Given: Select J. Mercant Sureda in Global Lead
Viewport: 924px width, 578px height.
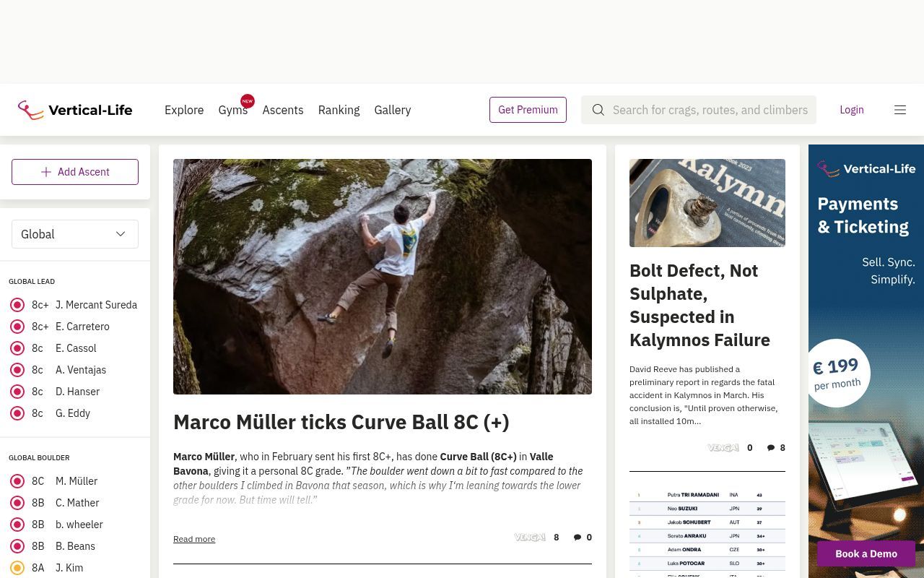Looking at the screenshot, I should pyautogui.click(x=96, y=305).
